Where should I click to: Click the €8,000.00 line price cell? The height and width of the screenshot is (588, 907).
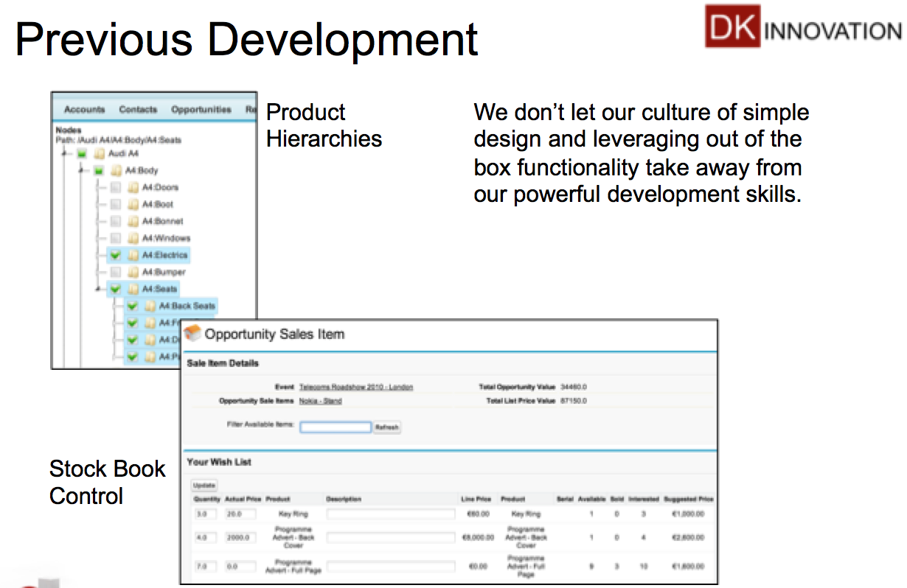click(x=477, y=538)
